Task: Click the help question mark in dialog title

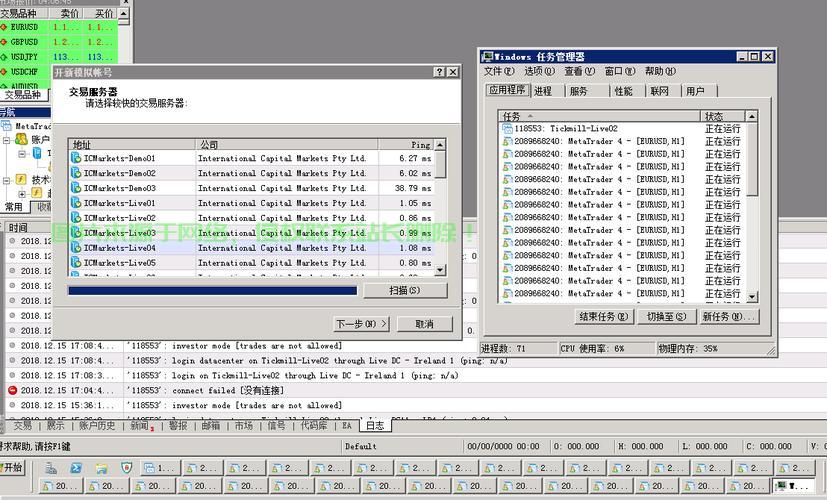Action: coord(439,72)
